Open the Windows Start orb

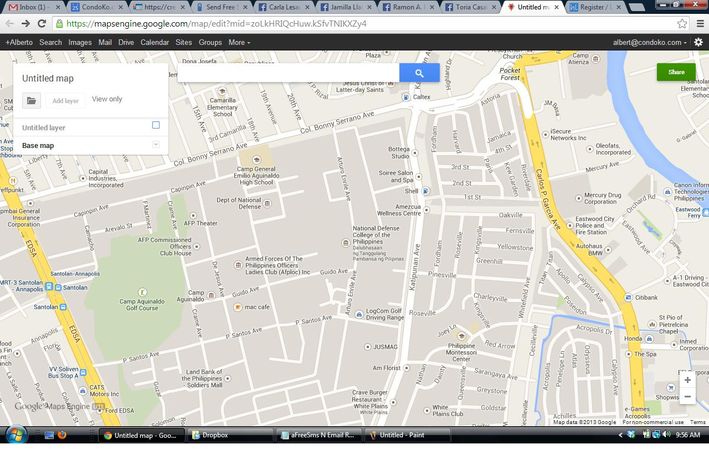click(x=16, y=435)
